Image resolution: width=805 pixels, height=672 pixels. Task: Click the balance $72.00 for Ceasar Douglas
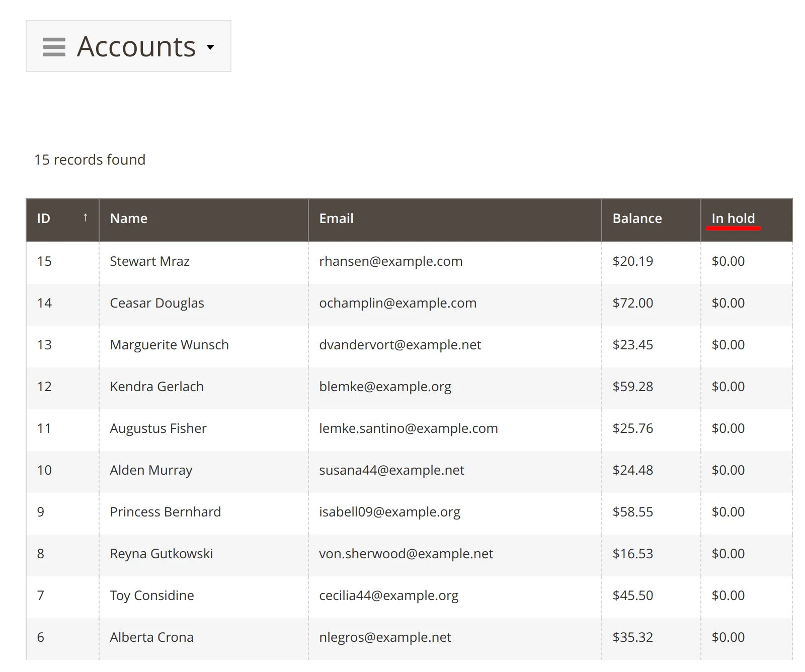[632, 303]
